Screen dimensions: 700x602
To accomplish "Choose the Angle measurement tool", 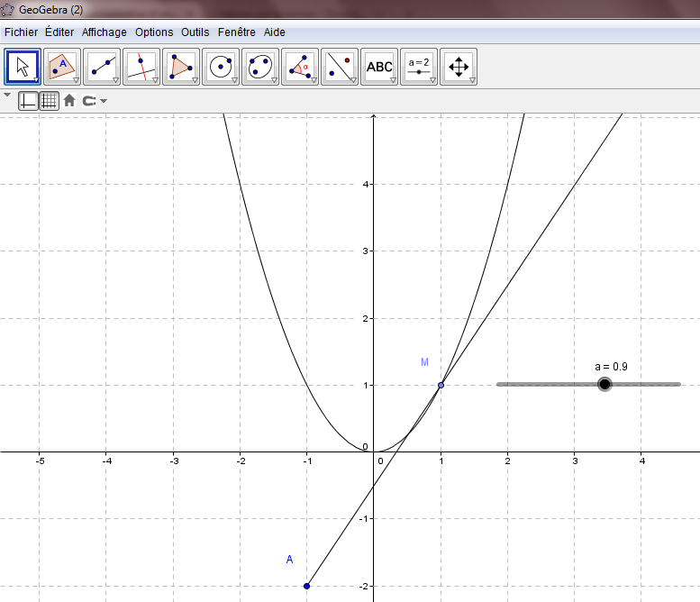I will (300, 67).
